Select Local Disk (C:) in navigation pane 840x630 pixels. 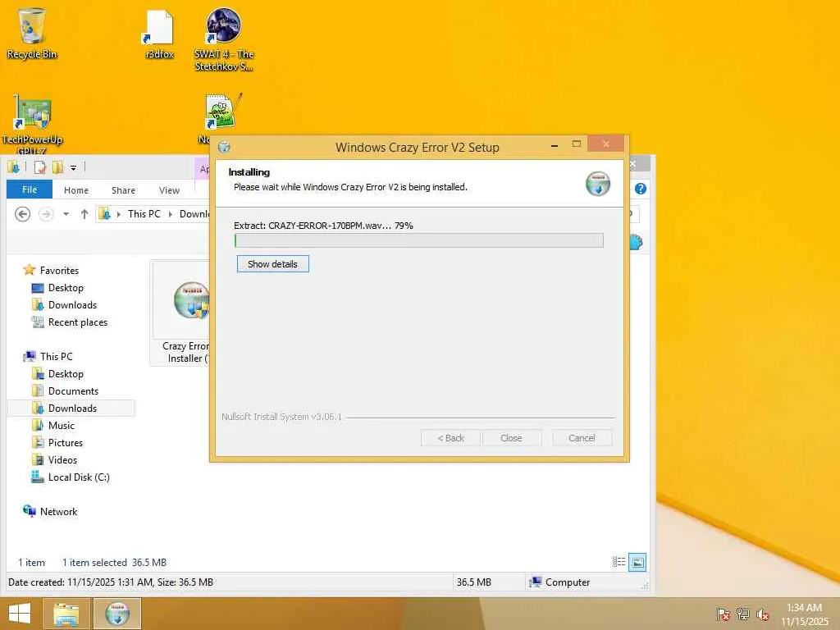point(71,477)
